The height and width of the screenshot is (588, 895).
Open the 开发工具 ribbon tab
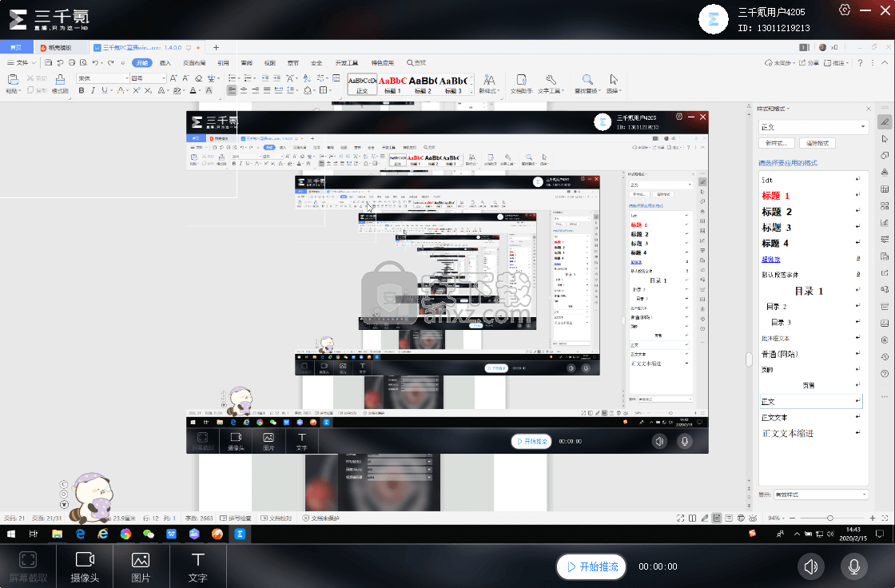click(347, 63)
